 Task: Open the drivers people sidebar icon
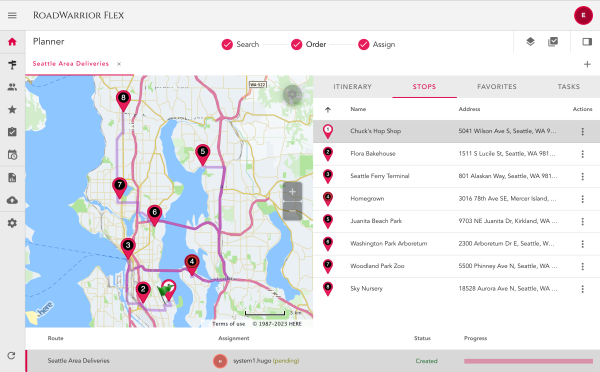coord(12,87)
